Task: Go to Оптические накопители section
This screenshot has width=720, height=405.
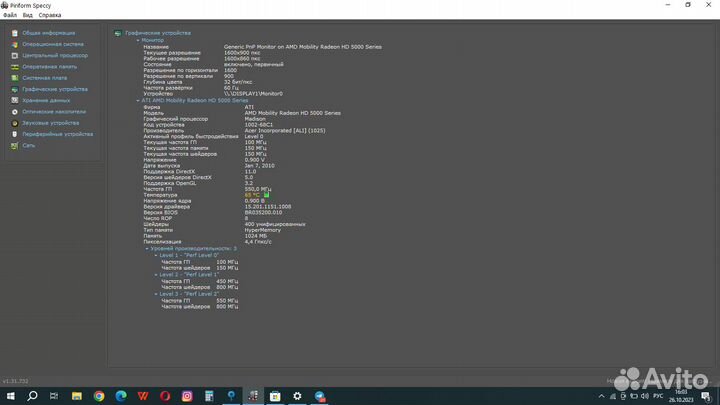Action: point(54,112)
